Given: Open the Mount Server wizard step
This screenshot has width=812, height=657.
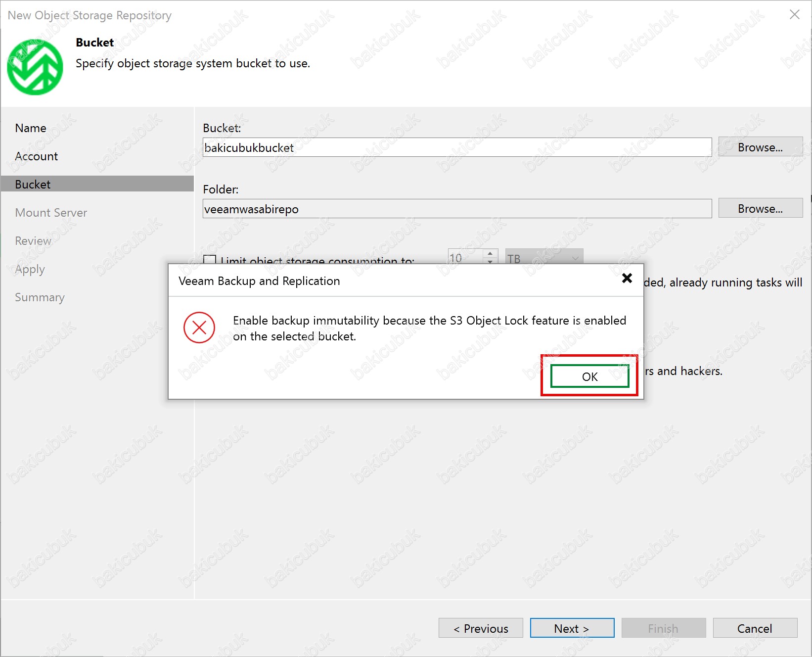Looking at the screenshot, I should [x=51, y=213].
